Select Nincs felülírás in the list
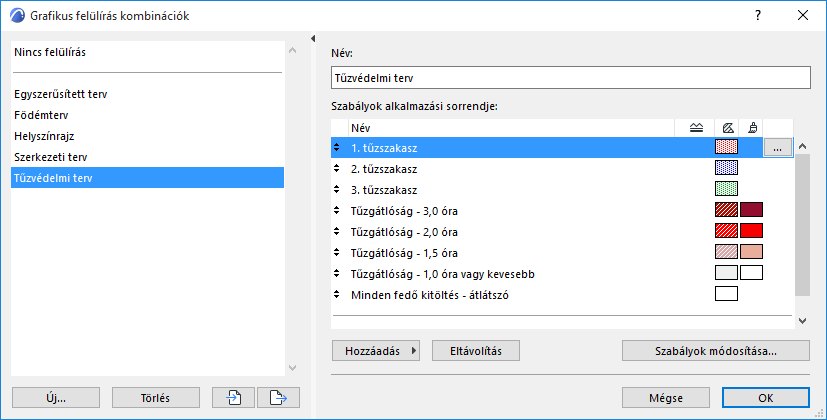Viewport: 827px width, 420px height. [56, 50]
